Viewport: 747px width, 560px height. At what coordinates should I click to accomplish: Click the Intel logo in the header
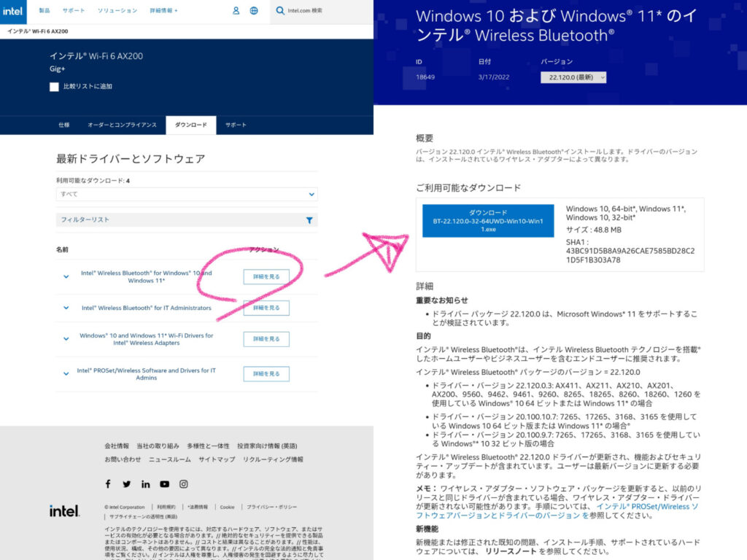point(13,12)
